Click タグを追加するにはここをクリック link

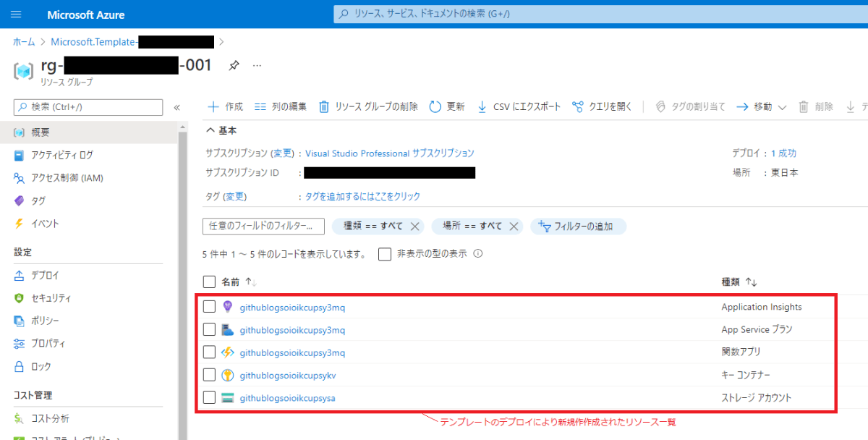tap(362, 196)
